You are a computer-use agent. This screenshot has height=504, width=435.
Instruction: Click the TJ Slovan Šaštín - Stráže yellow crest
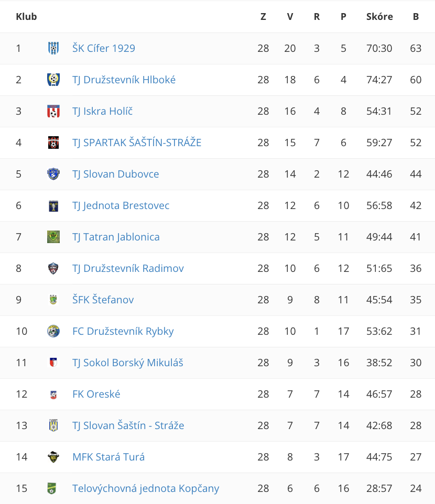point(53,425)
